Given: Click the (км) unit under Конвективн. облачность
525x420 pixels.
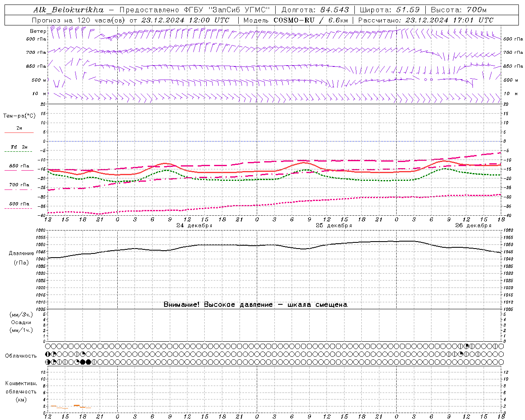Looking at the screenshot, I should [x=21, y=399].
